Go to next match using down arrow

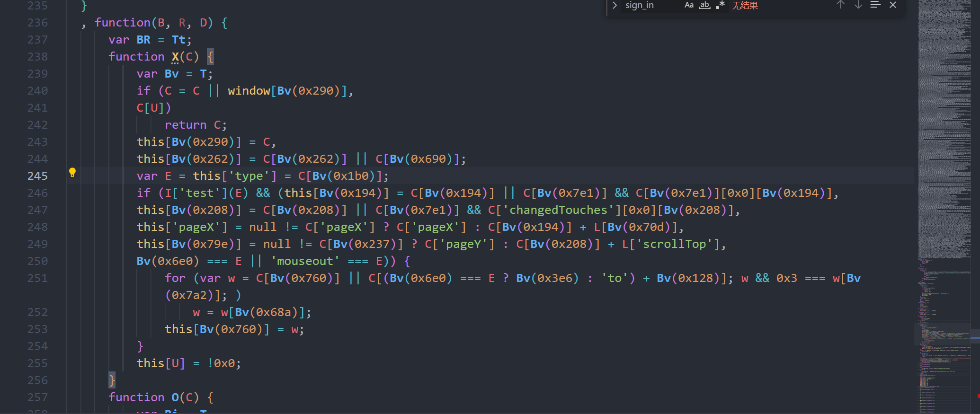point(858,5)
